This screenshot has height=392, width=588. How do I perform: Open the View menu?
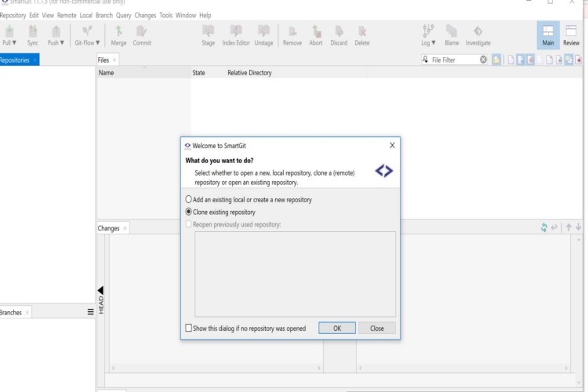48,16
